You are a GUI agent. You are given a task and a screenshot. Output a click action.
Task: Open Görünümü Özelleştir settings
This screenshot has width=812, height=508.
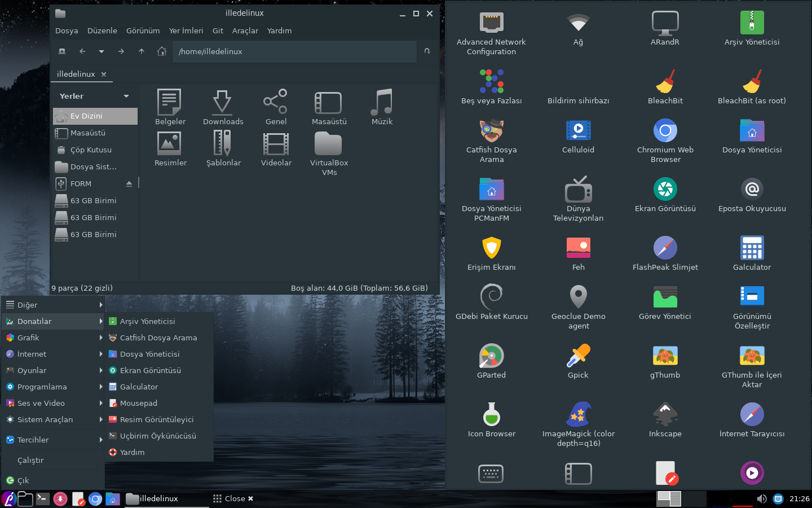752,308
